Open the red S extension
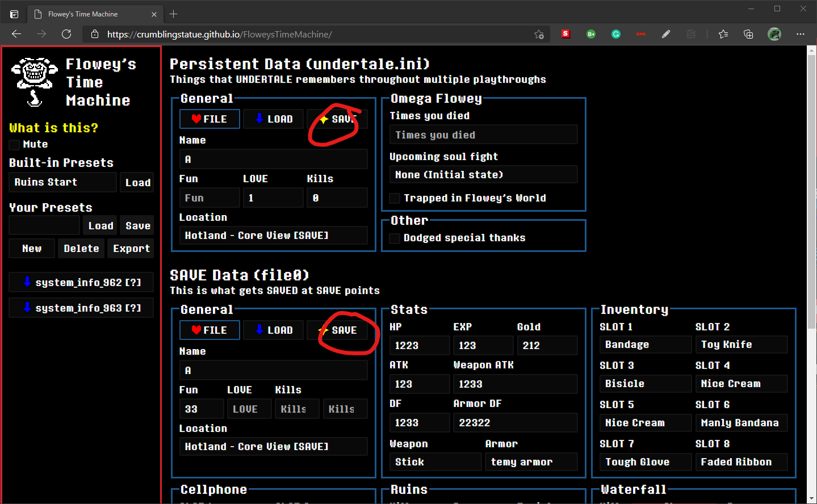817x504 pixels. (565, 34)
